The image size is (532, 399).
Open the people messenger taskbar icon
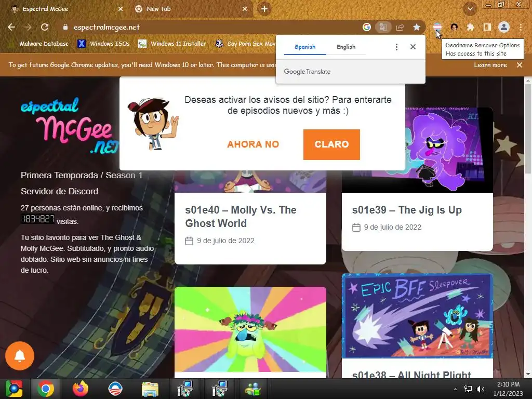pos(253,389)
